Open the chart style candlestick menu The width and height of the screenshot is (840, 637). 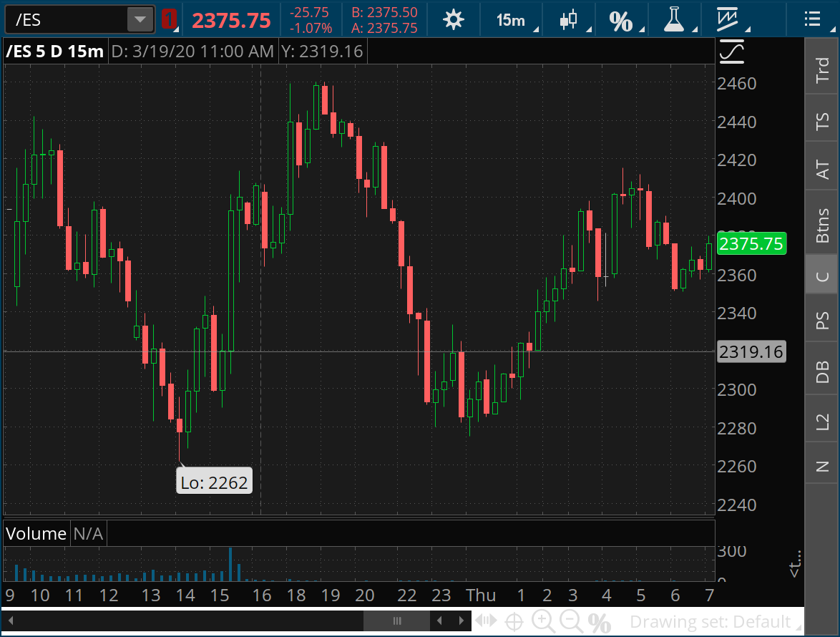568,20
